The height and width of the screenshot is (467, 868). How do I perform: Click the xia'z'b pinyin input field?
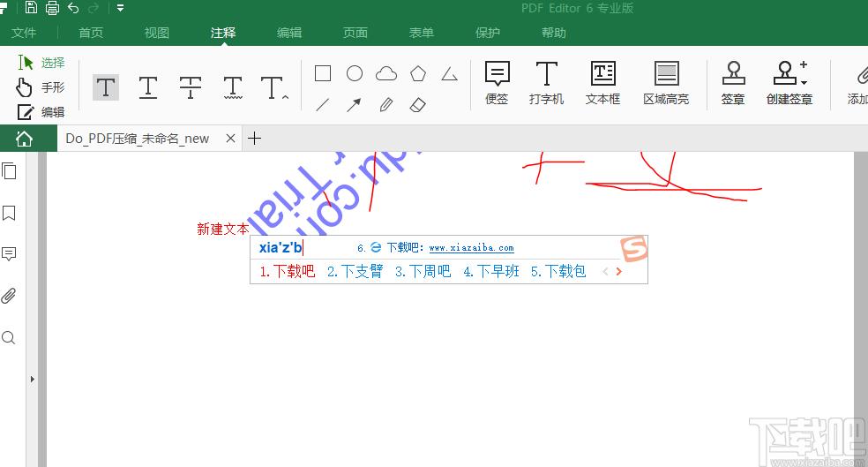[x=281, y=248]
